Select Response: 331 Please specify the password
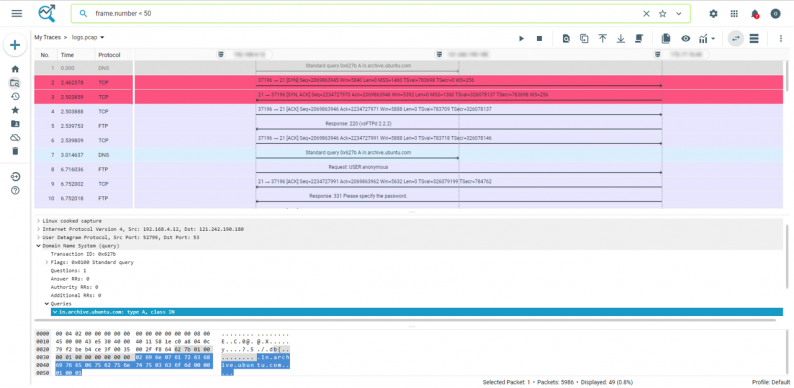The height and width of the screenshot is (388, 794). (x=358, y=196)
